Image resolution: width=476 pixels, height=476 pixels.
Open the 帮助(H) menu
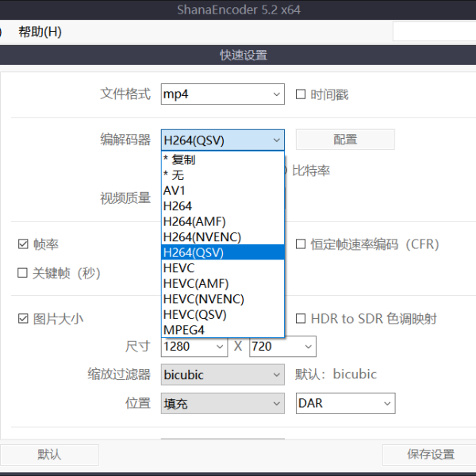pyautogui.click(x=40, y=32)
